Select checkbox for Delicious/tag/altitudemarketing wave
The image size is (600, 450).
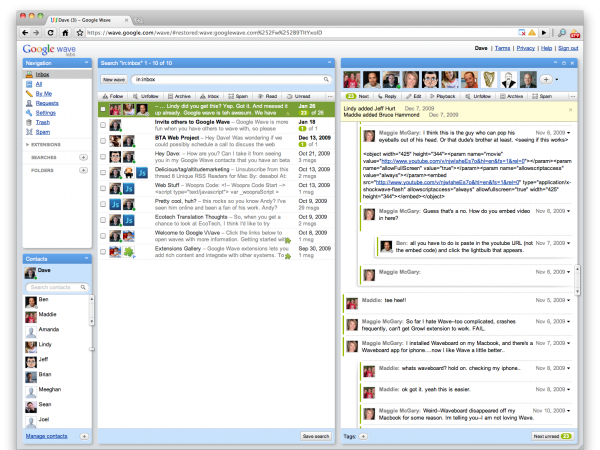[103, 173]
